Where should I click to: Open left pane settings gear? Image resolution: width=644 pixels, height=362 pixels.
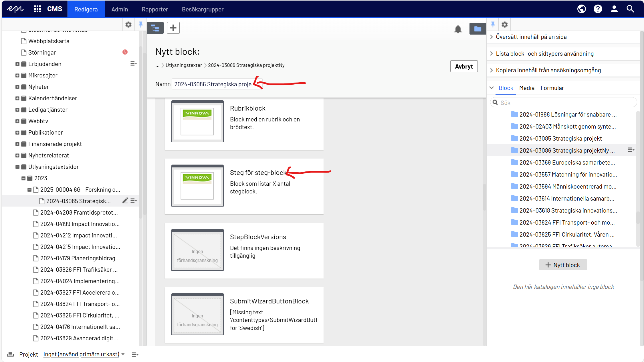pos(128,25)
